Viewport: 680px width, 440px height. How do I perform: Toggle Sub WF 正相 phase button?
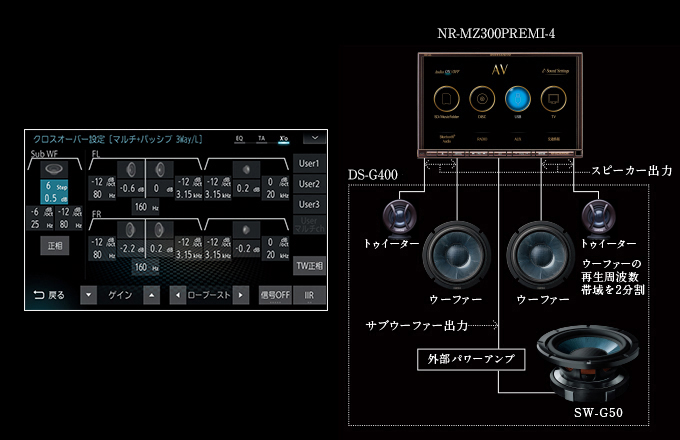point(54,245)
